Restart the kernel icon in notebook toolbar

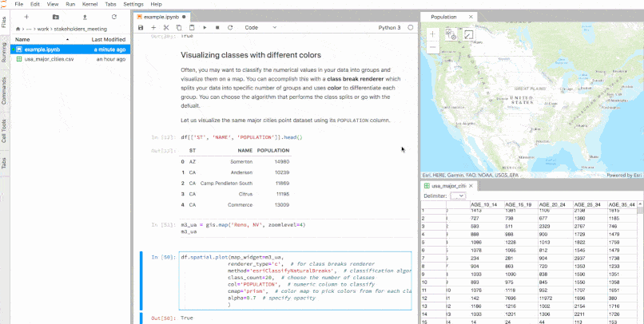click(x=230, y=27)
